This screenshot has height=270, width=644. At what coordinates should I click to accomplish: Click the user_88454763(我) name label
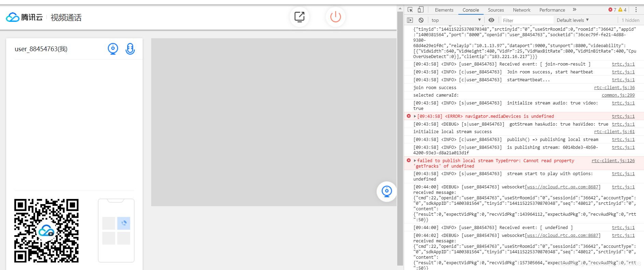(41, 49)
